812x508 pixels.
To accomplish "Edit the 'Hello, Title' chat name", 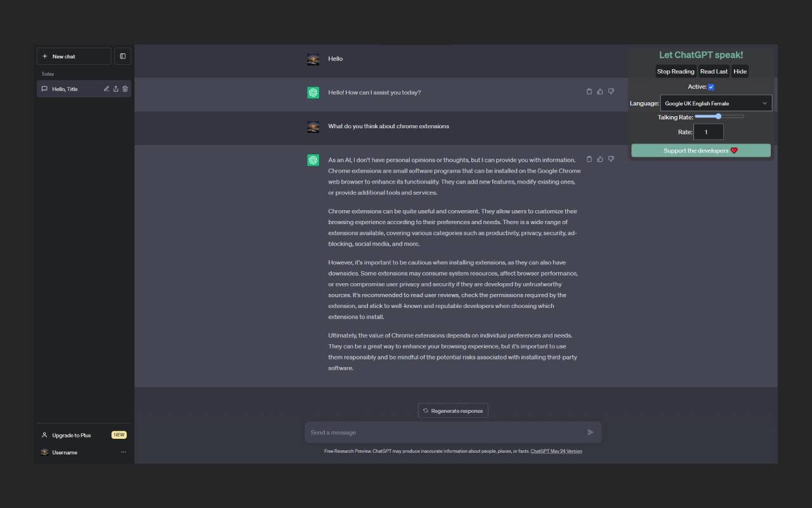I will point(107,89).
